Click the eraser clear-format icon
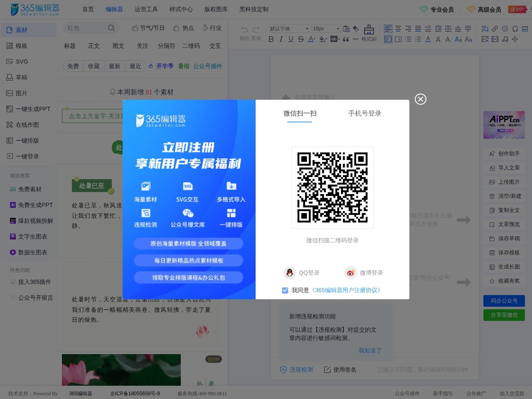The height and width of the screenshot is (399, 532). click(356, 29)
